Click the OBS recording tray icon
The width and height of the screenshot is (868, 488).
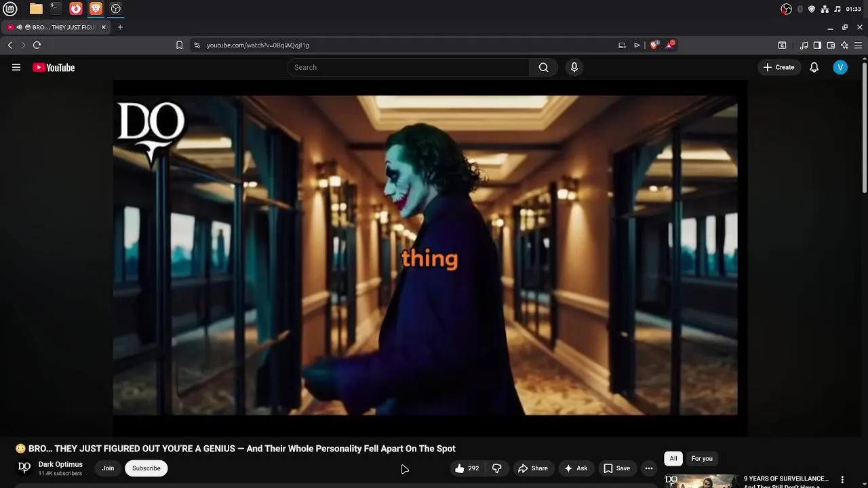[x=787, y=9]
